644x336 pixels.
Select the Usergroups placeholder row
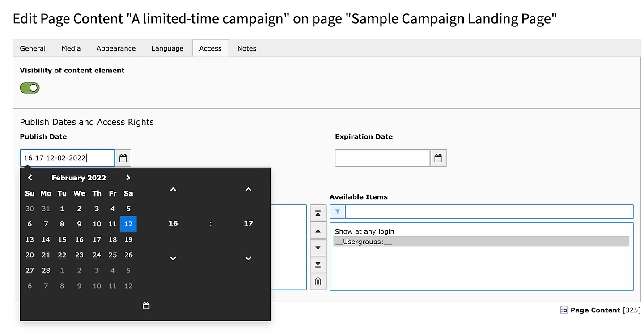point(481,241)
